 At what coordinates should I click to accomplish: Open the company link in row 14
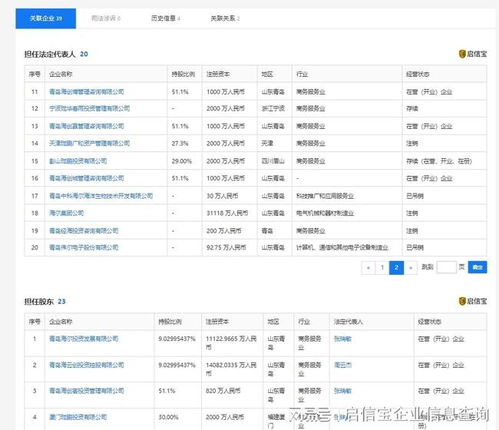pyautogui.click(x=89, y=143)
